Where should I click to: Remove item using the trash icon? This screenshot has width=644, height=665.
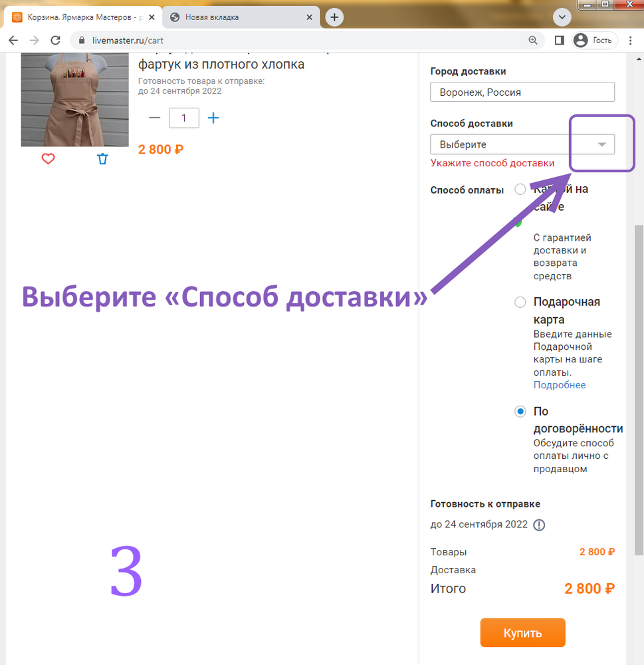pos(102,159)
